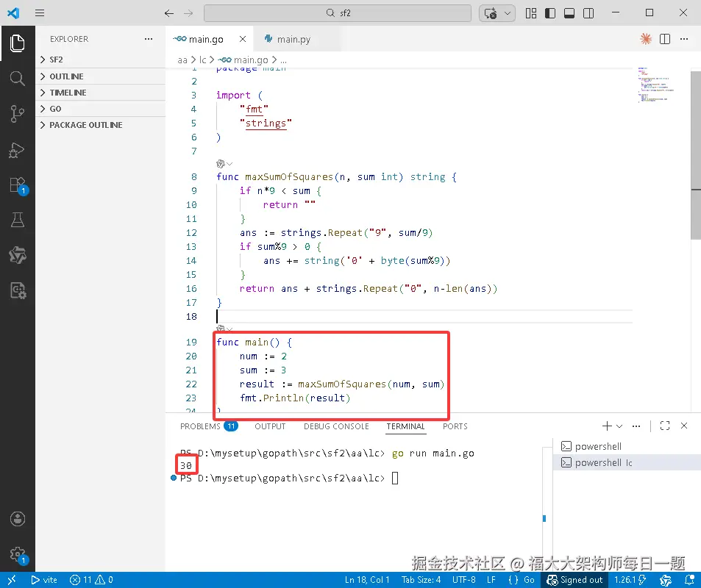Create a new terminal with plus icon
This screenshot has height=588, width=701.
click(607, 426)
